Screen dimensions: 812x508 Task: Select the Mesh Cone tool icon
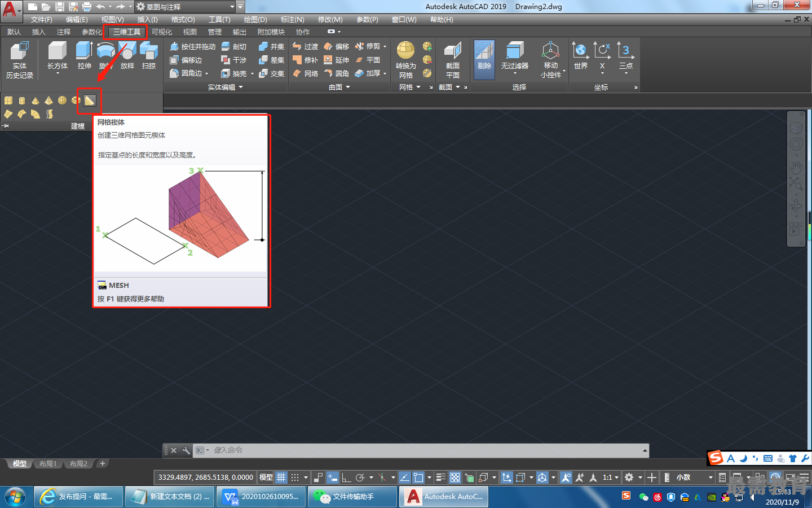pyautogui.click(x=36, y=100)
